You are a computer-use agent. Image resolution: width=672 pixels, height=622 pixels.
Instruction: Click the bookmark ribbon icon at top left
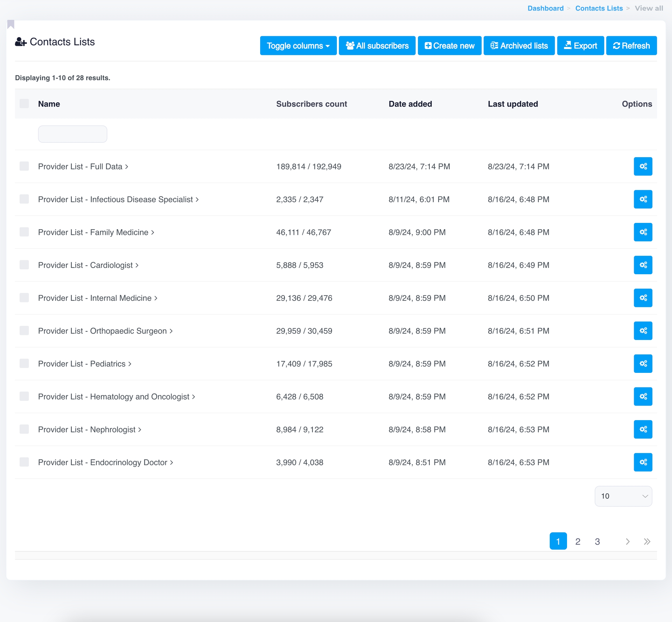(x=11, y=24)
